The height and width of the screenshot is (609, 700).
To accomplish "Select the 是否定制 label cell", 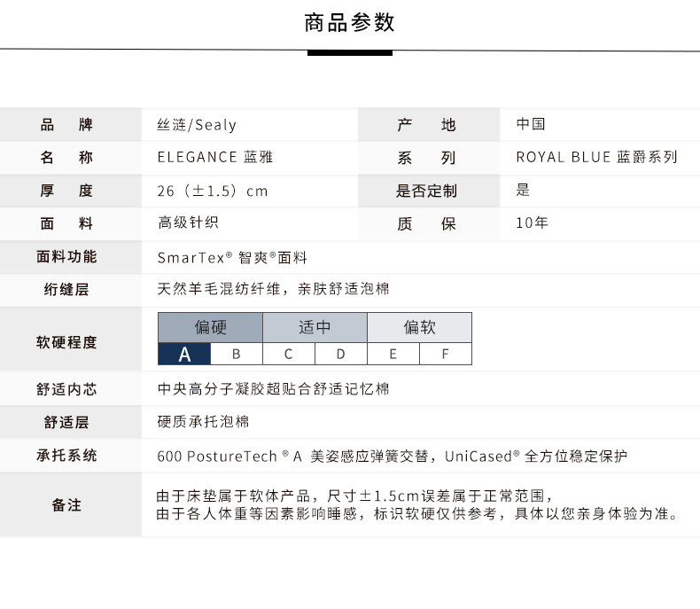I will (429, 191).
